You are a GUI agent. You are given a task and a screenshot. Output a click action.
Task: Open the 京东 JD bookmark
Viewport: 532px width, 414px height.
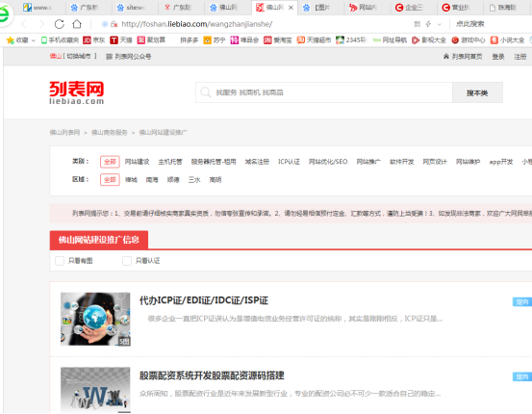(x=94, y=40)
